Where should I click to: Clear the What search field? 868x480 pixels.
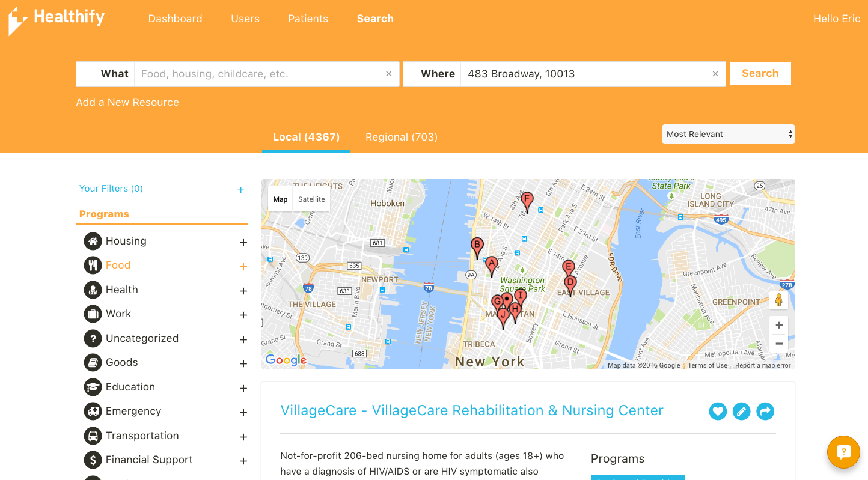coord(388,74)
